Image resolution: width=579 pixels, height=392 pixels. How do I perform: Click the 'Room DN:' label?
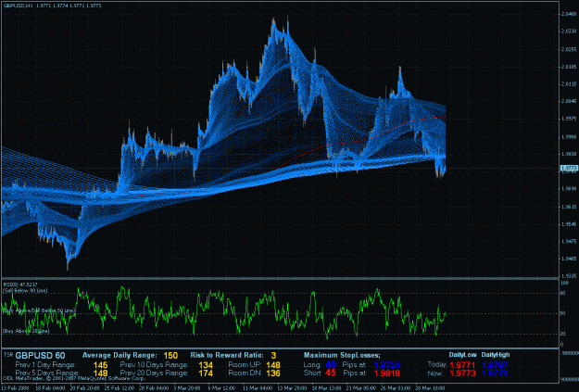point(245,373)
